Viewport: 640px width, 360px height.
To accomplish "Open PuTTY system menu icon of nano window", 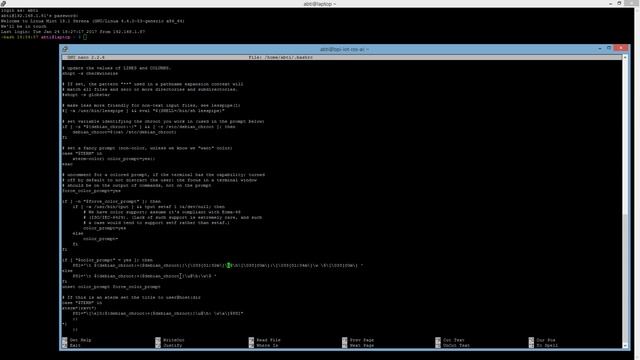I will [x=65, y=49].
